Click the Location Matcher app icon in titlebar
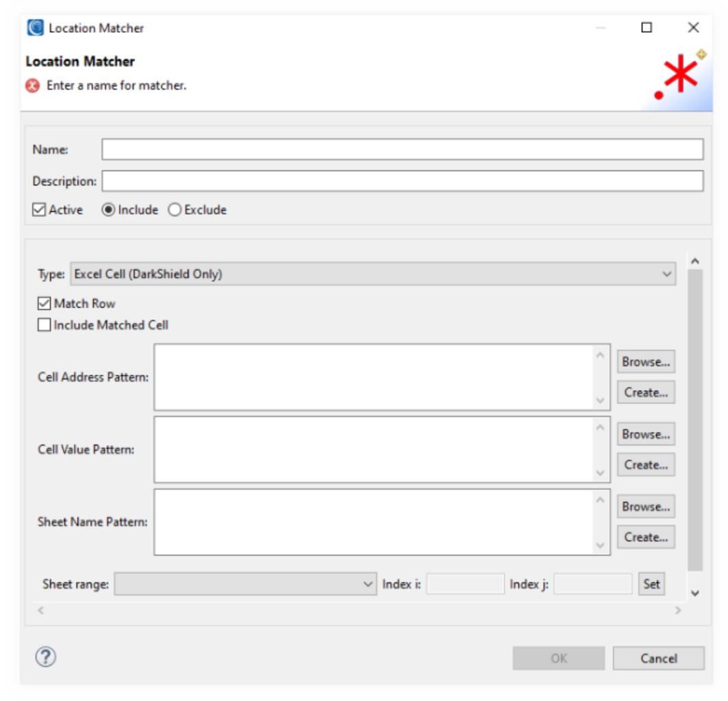 tap(35, 27)
